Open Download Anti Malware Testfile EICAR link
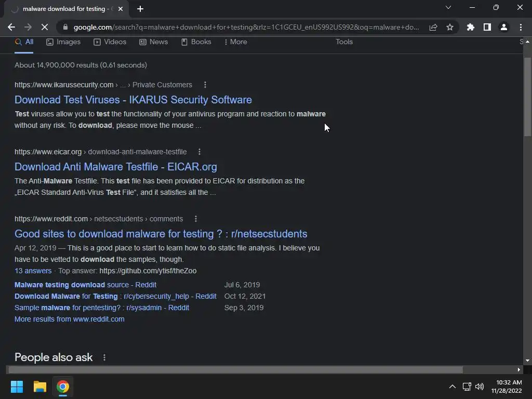Viewport: 532px width, 399px height. point(116,167)
